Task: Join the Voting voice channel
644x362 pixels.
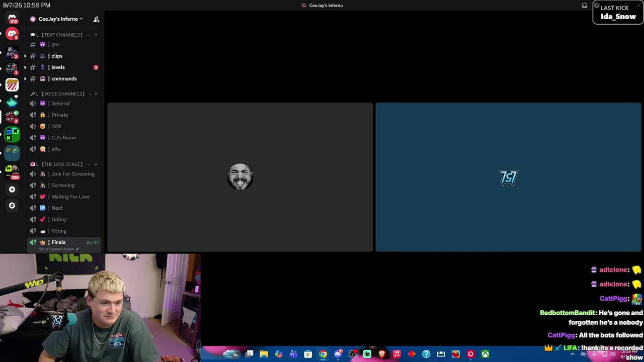Action: (64, 231)
